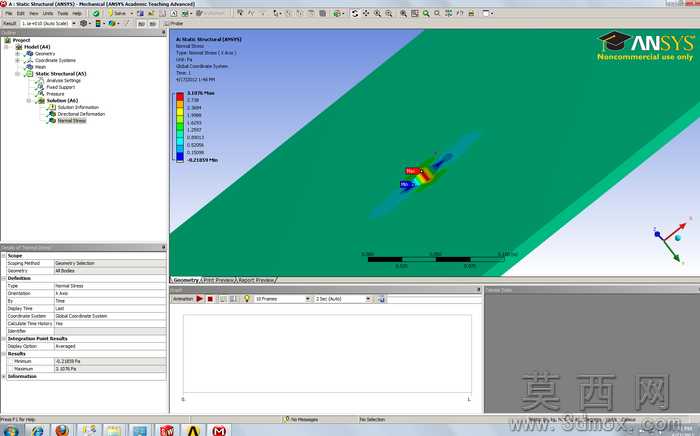
Task: Click the Max red probe label
Action: click(412, 171)
